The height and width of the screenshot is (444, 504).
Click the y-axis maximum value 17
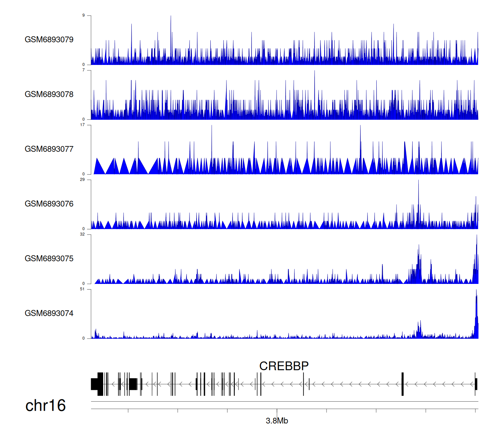pyautogui.click(x=82, y=125)
